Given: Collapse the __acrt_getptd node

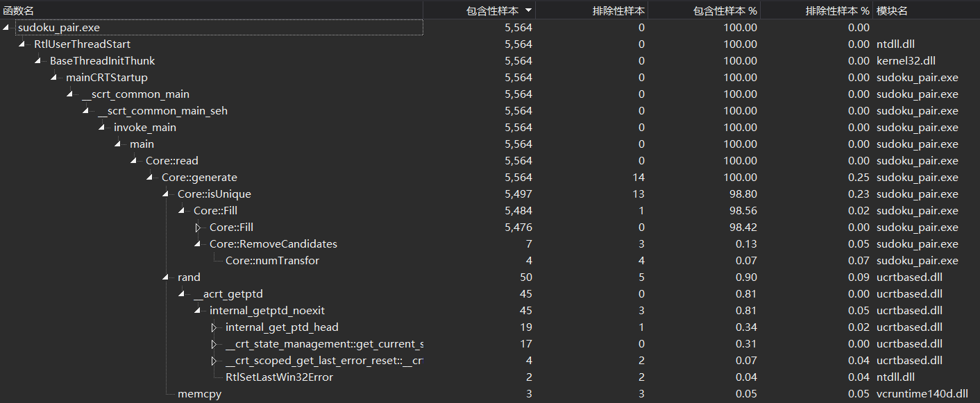Looking at the screenshot, I should (x=182, y=294).
